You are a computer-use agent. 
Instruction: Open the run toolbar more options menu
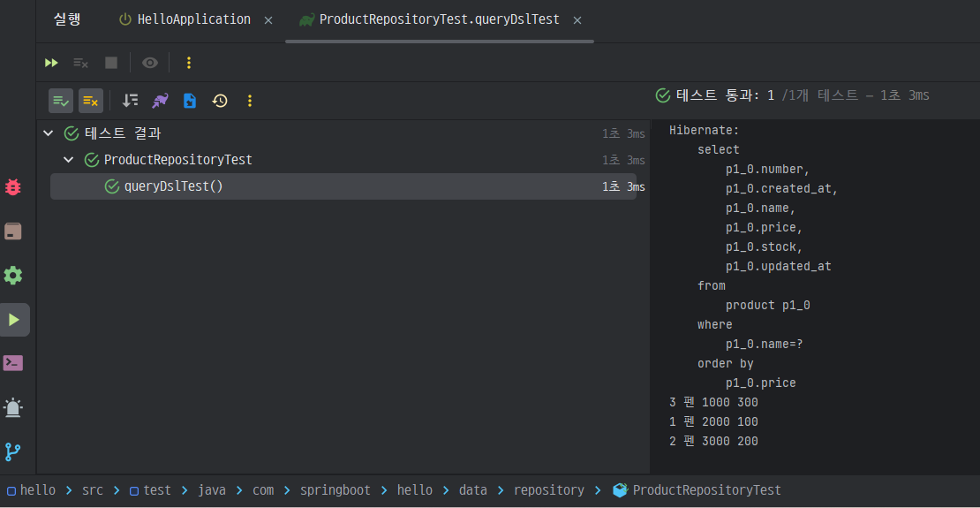(x=188, y=63)
